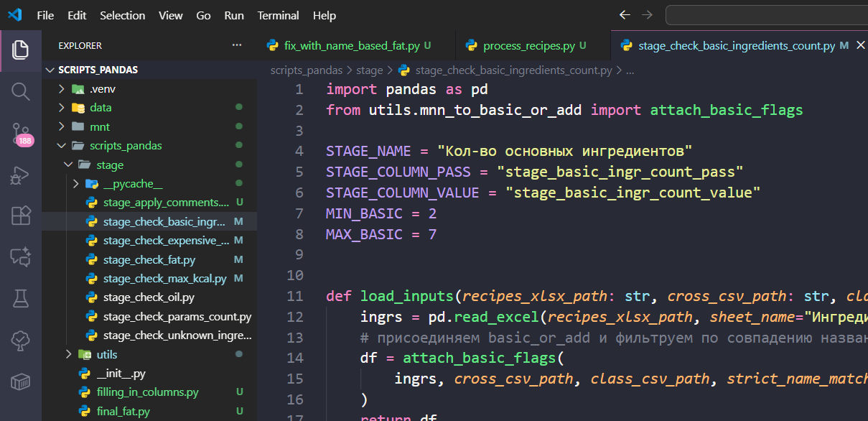Open the Run and Debug view
Viewport: 868px width, 421px height.
click(21, 175)
